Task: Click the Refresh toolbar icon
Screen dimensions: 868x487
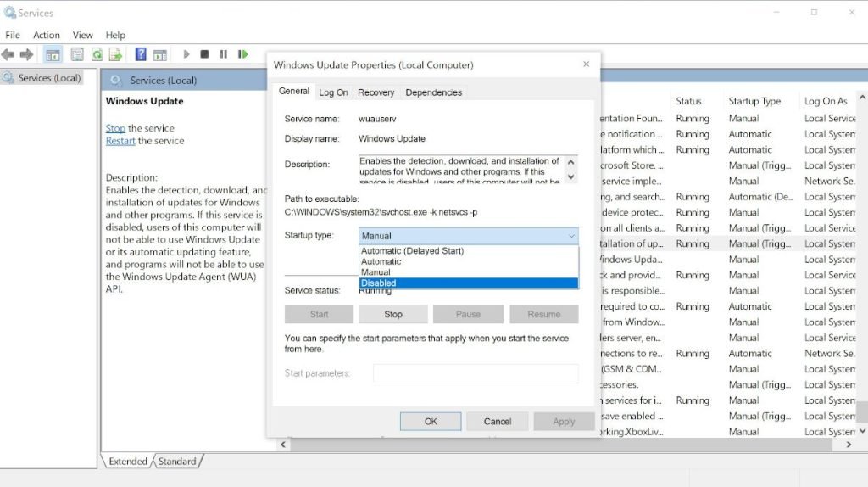Action: (97, 54)
